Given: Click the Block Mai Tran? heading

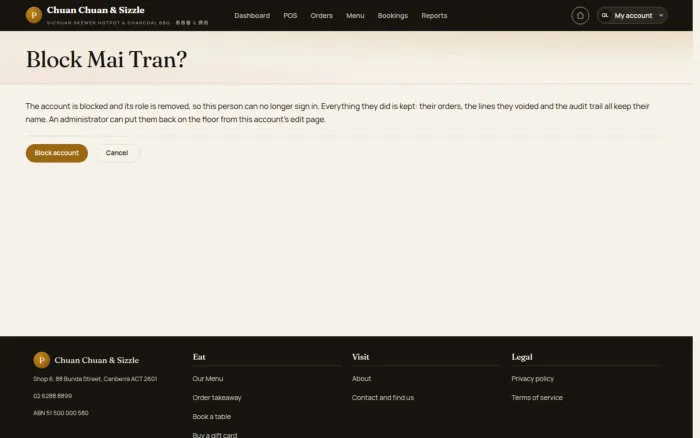Looking at the screenshot, I should [106, 59].
